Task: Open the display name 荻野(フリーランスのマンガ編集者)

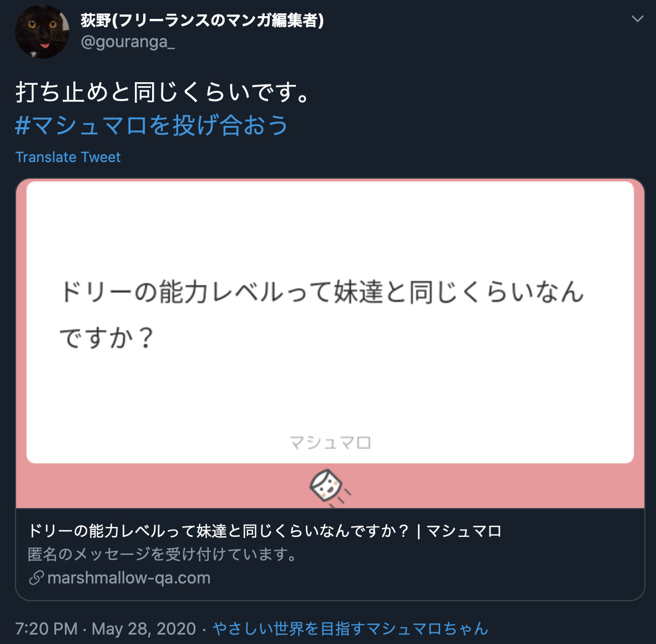Action: pyautogui.click(x=202, y=20)
